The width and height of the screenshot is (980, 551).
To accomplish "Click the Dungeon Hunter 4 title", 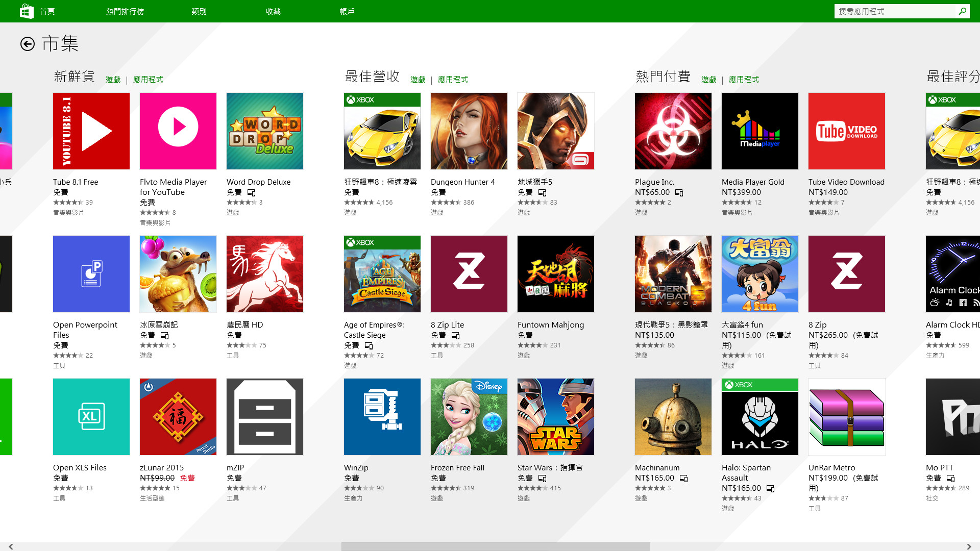I will (462, 182).
